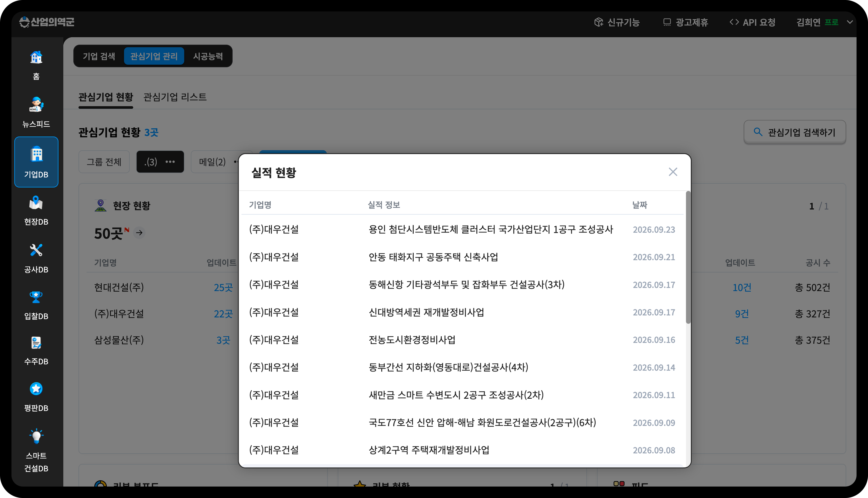
Task: Select the 그룹 전체 filter
Action: (104, 162)
